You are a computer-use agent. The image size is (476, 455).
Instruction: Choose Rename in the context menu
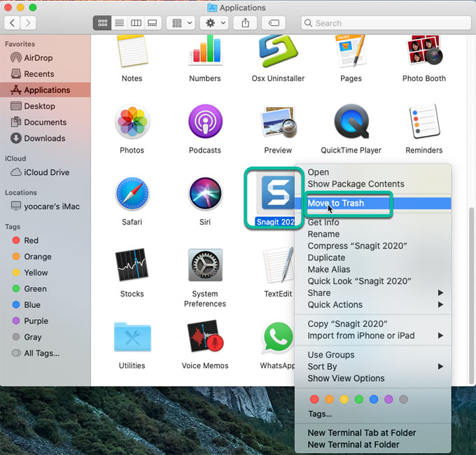[373, 234]
